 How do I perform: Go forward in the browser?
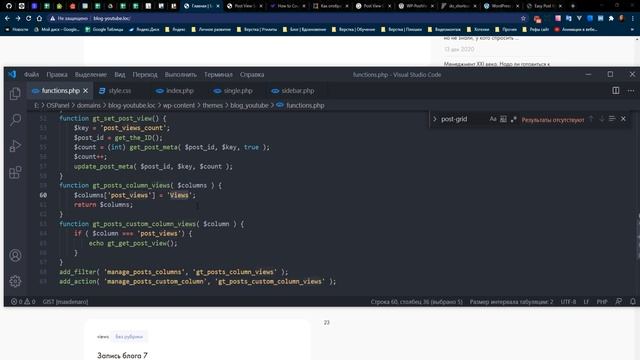point(18,18)
